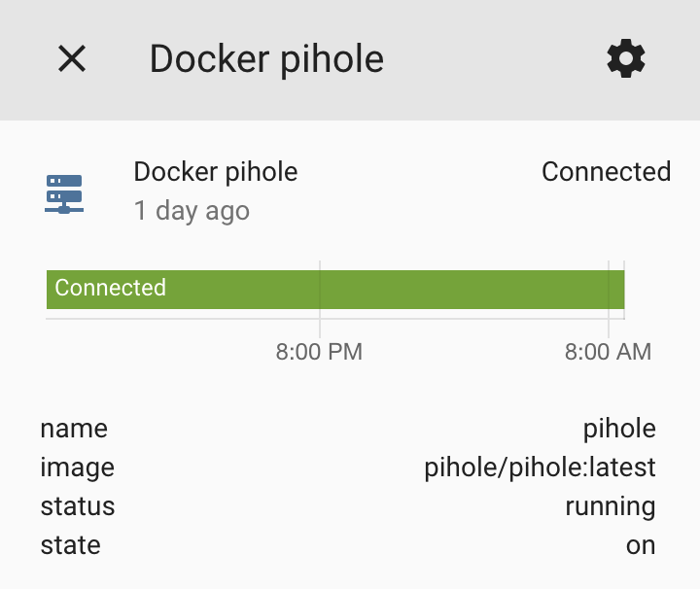Click the Connected label inside history bar
Image resolution: width=700 pixels, height=589 pixels.
[110, 288]
